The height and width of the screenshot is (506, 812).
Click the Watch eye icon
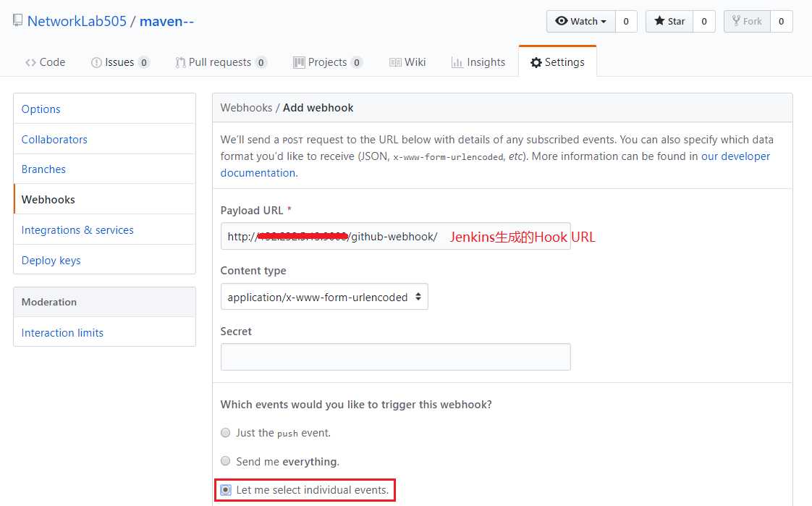click(x=562, y=21)
